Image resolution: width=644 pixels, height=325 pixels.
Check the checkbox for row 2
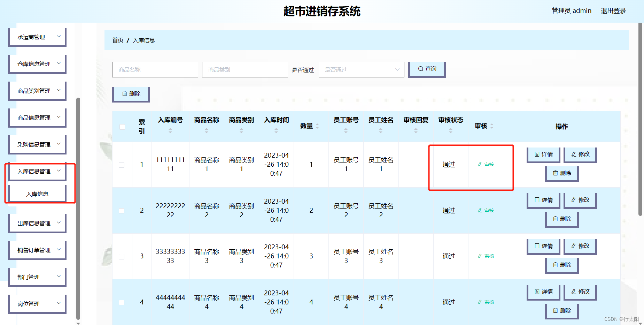(x=122, y=211)
